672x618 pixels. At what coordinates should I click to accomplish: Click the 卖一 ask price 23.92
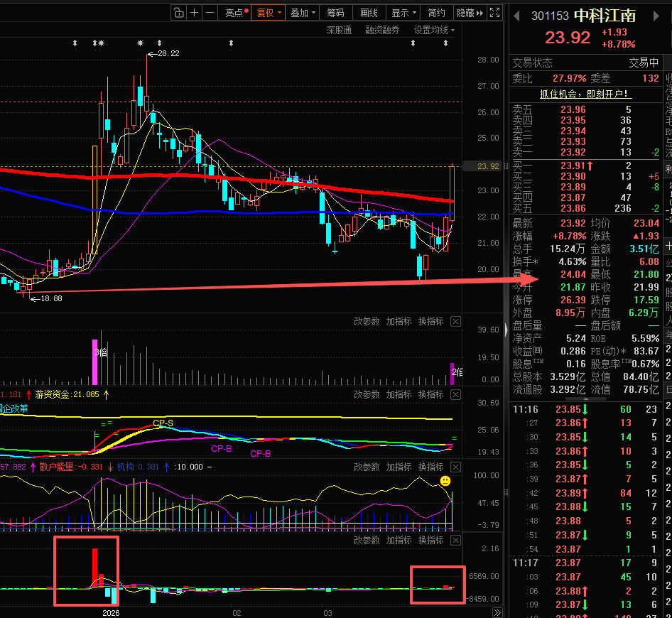(573, 152)
